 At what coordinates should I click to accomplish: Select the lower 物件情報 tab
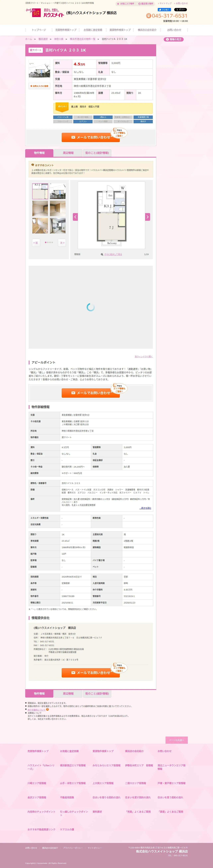point(39,693)
